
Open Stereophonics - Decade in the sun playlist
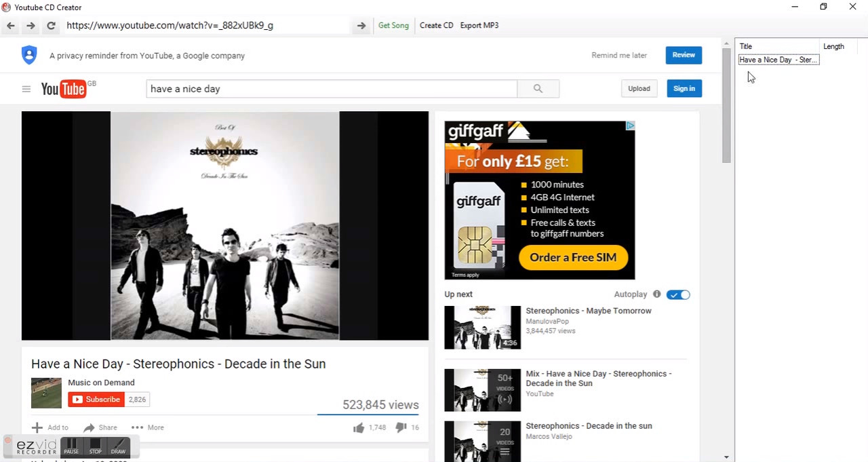coord(589,426)
